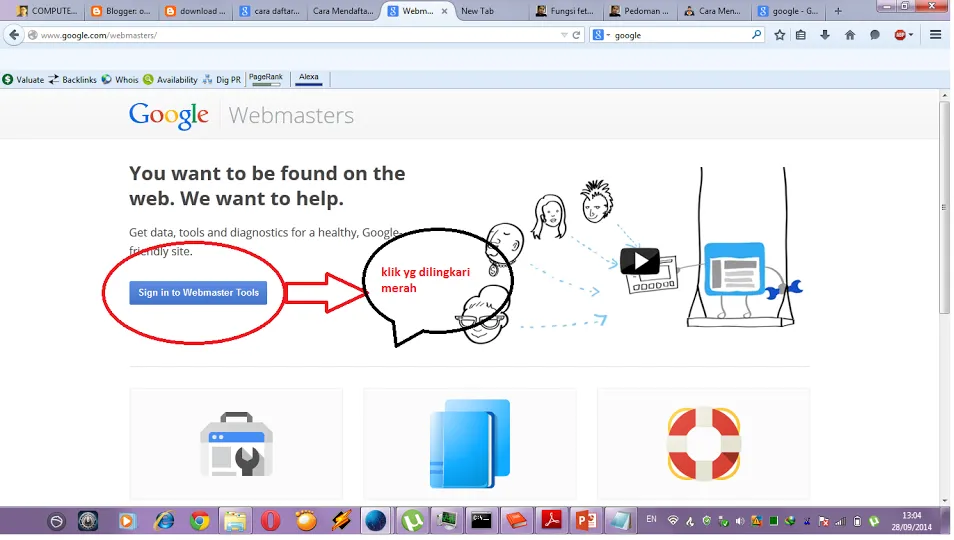Click the toolbox with wrench card icon
Screen dimensions: 954x540
point(237,445)
